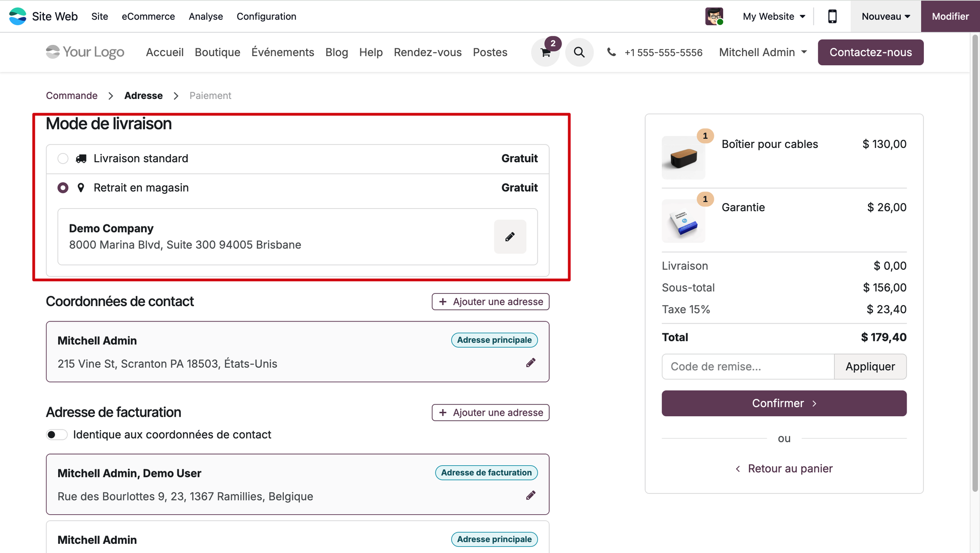Toggle billing same as contact switch

57,435
